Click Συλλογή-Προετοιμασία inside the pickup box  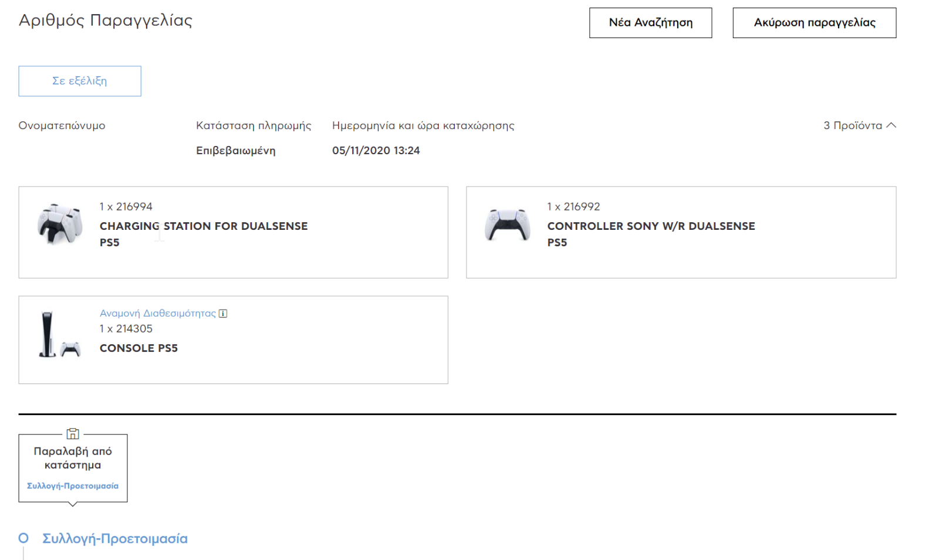[73, 486]
